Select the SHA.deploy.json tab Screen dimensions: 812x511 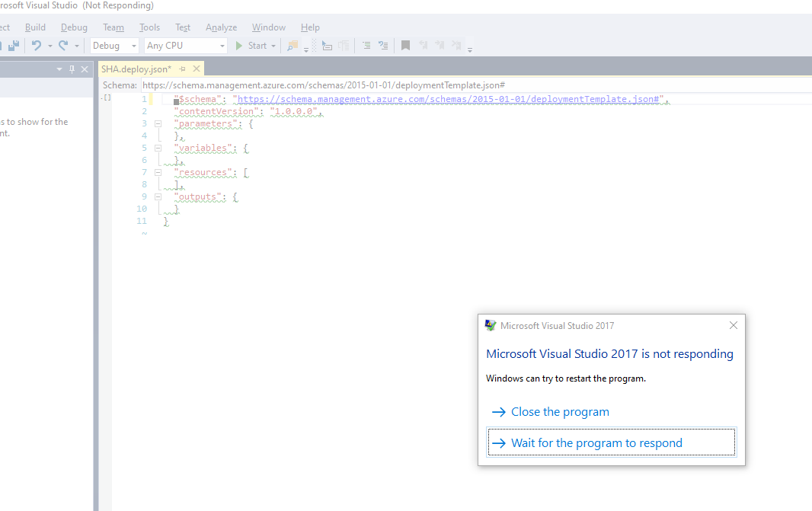(x=137, y=68)
